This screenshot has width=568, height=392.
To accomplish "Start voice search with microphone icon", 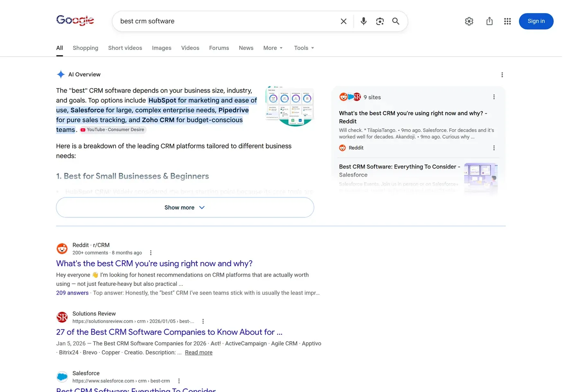I will click(363, 21).
